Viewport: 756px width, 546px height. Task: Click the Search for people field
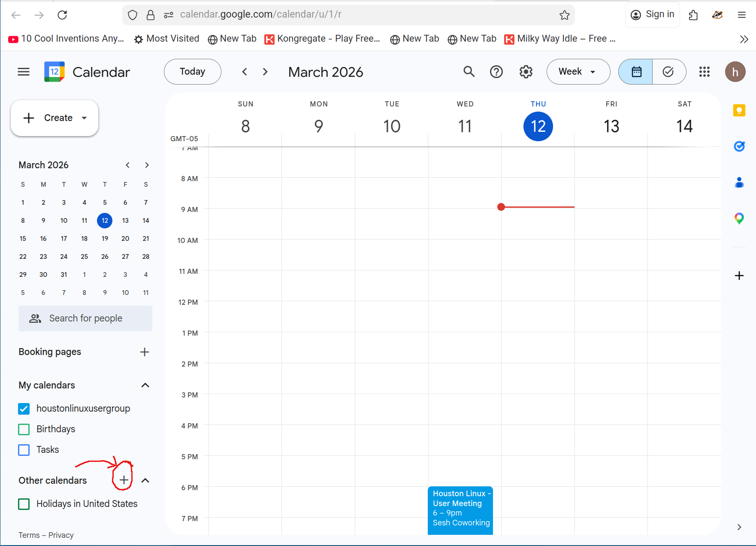click(85, 318)
